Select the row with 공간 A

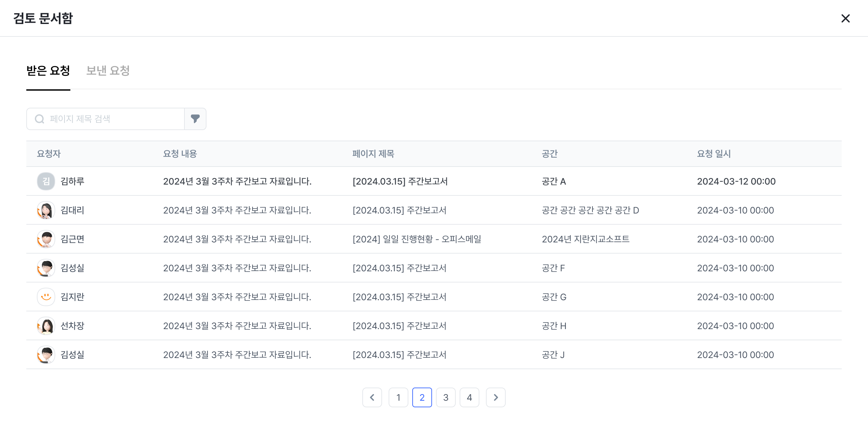click(x=554, y=181)
